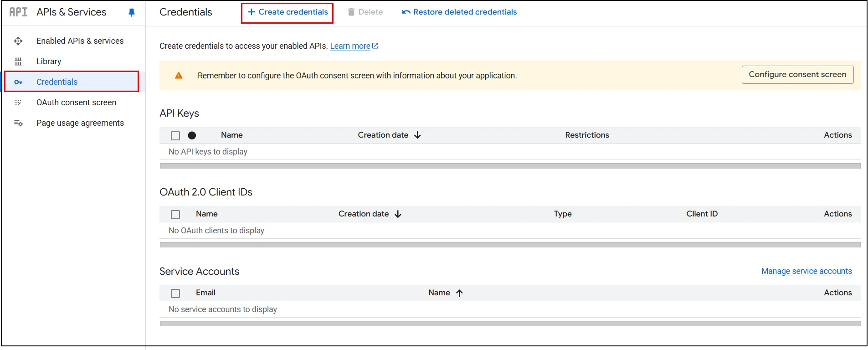Select Credentials in the sidebar
This screenshot has height=350, width=868.
click(57, 82)
